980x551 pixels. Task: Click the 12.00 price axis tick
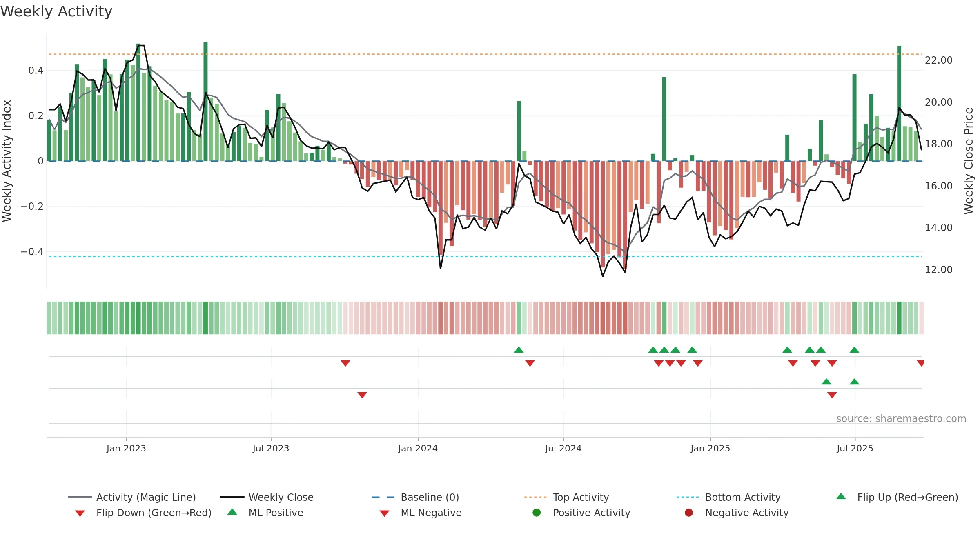click(x=938, y=270)
